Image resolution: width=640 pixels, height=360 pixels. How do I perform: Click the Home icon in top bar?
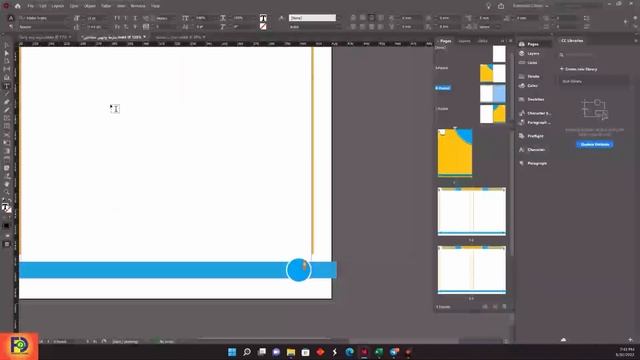pyautogui.click(x=18, y=6)
